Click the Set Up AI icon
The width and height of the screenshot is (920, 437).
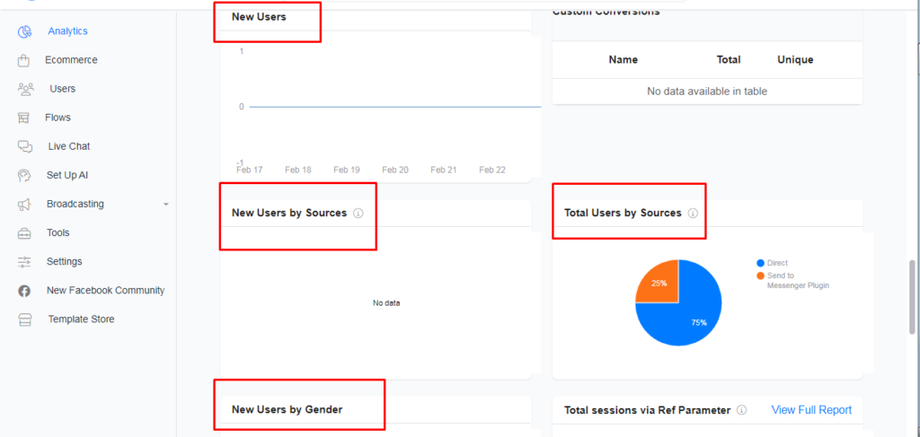(x=24, y=176)
